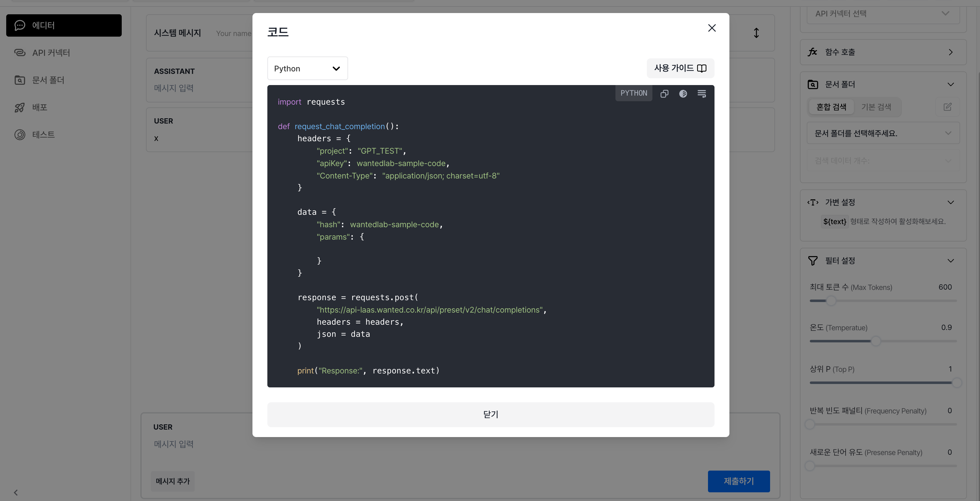Collapse the sidebar with the left chevron
980x501 pixels.
pyautogui.click(x=16, y=492)
